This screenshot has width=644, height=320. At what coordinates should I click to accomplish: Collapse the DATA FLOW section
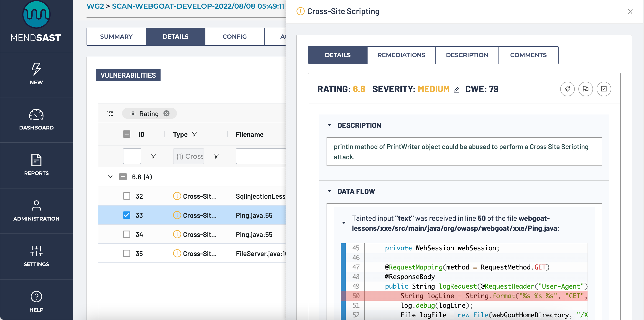click(329, 191)
